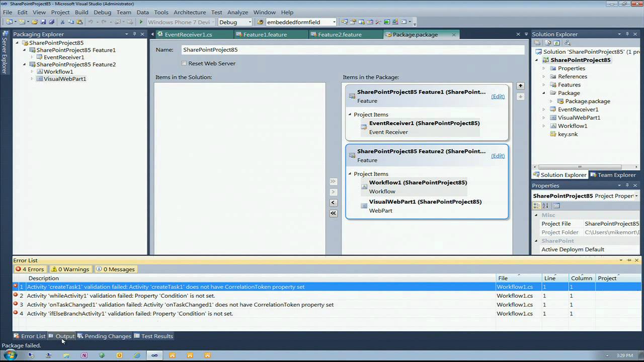Expand Features node in Solution Explorer
Image resolution: width=644 pixels, height=362 pixels.
point(544,84)
